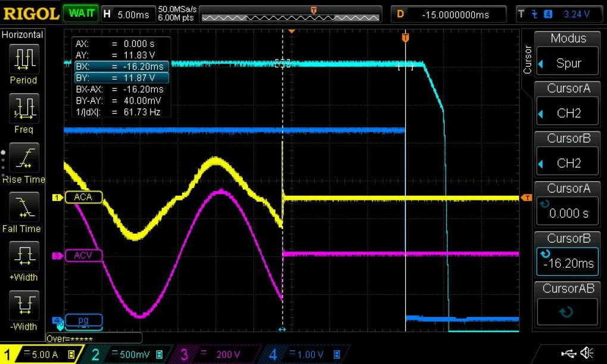Click the BX -16.20ms cursor readout row

click(121, 66)
